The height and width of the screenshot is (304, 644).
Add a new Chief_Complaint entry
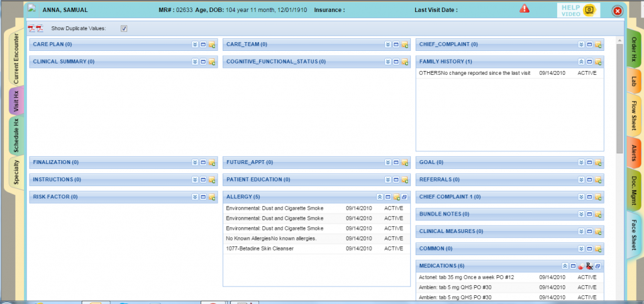point(598,45)
